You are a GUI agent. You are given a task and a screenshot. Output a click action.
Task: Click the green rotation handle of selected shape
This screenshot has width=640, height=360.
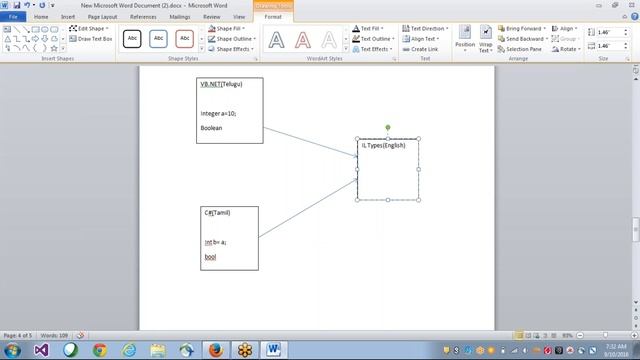click(x=388, y=128)
